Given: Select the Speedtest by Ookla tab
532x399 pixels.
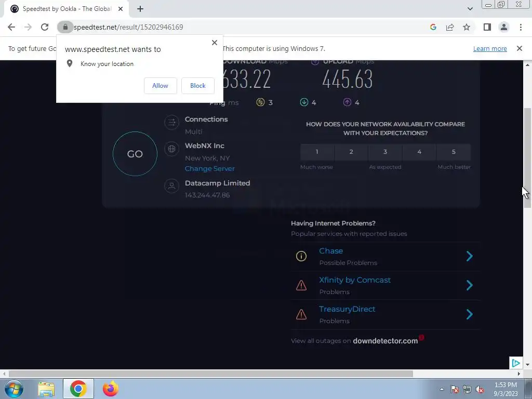Looking at the screenshot, I should point(66,9).
